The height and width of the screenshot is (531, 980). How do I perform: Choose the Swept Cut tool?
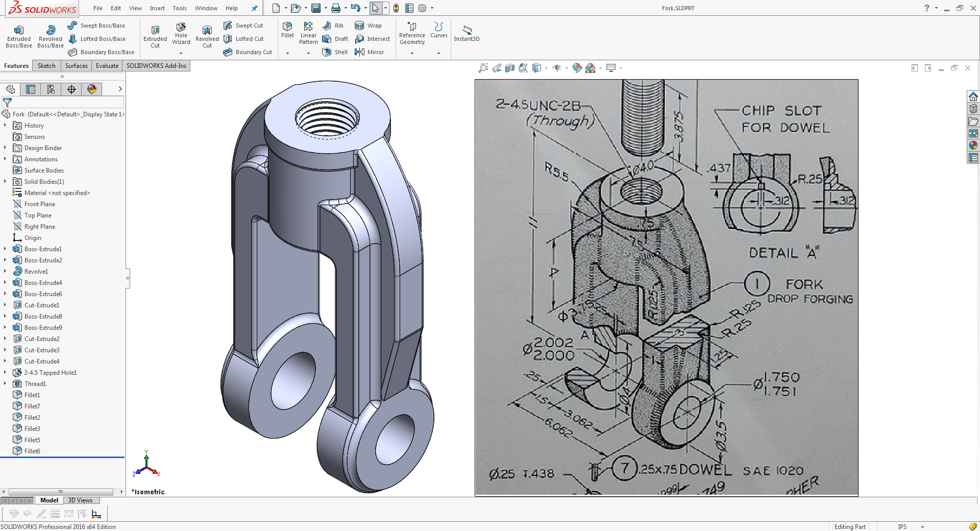tap(243, 26)
